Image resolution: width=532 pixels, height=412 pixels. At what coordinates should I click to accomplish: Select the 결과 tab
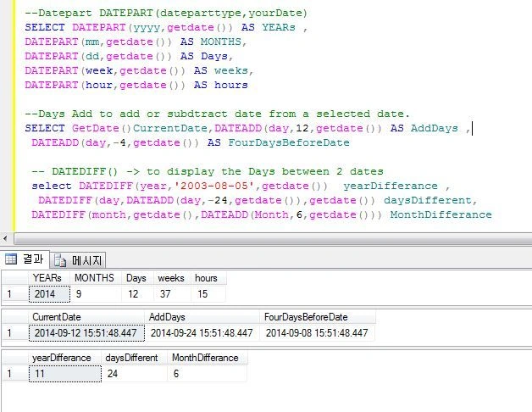pos(25,259)
